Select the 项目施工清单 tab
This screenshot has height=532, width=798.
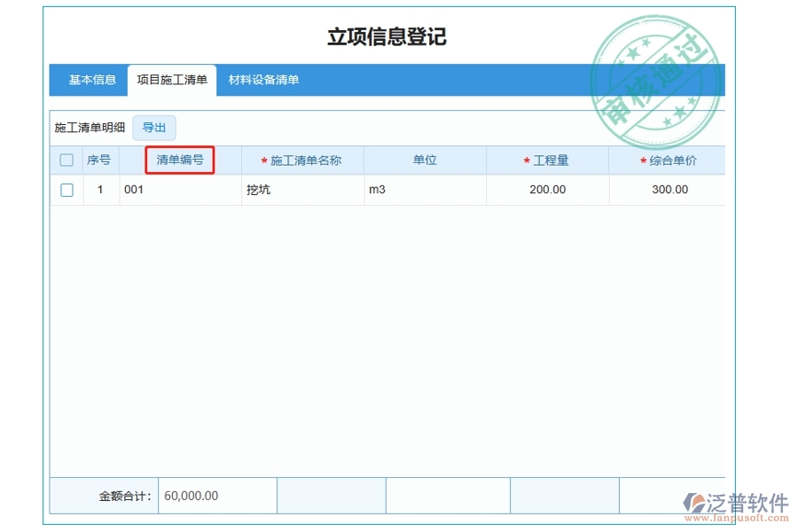tap(173, 80)
